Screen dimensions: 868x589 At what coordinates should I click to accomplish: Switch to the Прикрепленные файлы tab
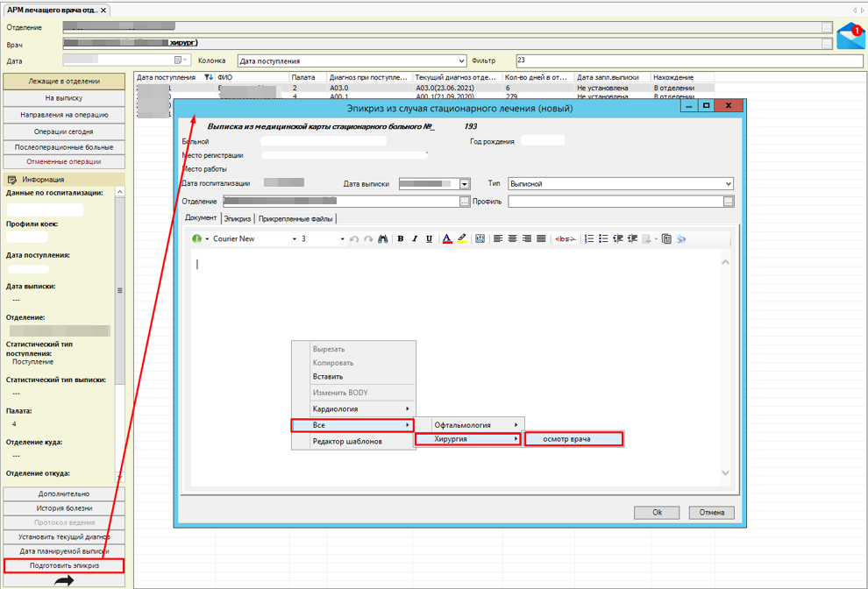[295, 218]
